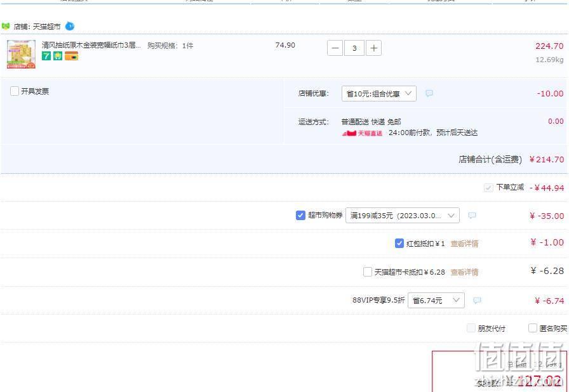Open 查看详情 for 红包抵扣
The width and height of the screenshot is (569, 392).
pos(464,244)
